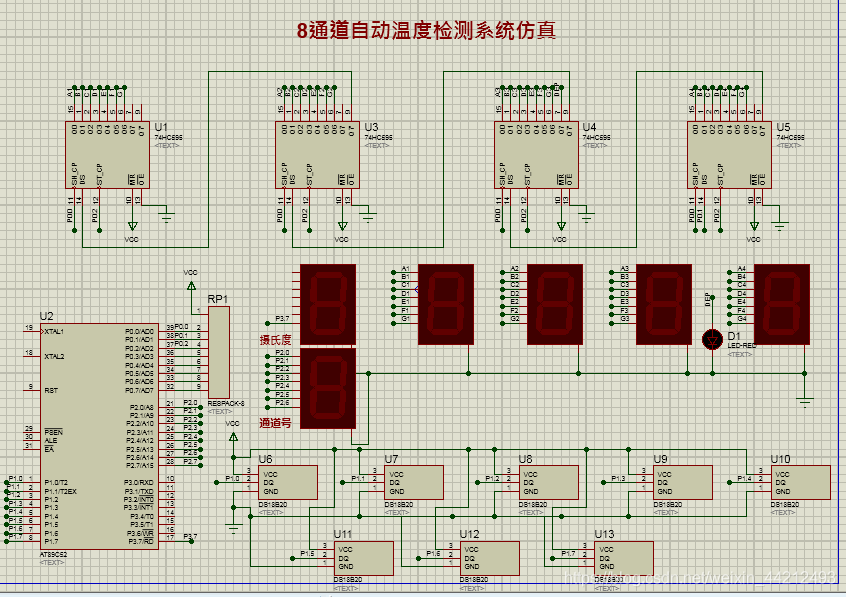Select the D1 red LED symbol
Viewport: 846px width, 597px height.
pos(712,340)
